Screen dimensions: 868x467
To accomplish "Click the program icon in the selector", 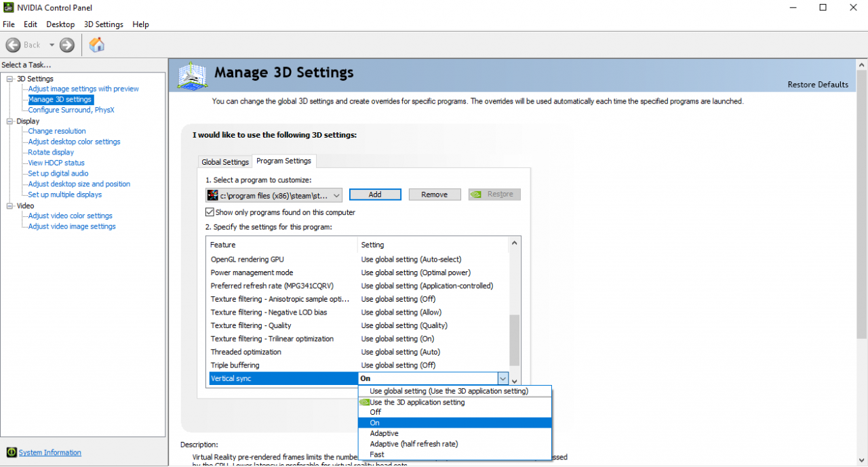I will click(213, 195).
